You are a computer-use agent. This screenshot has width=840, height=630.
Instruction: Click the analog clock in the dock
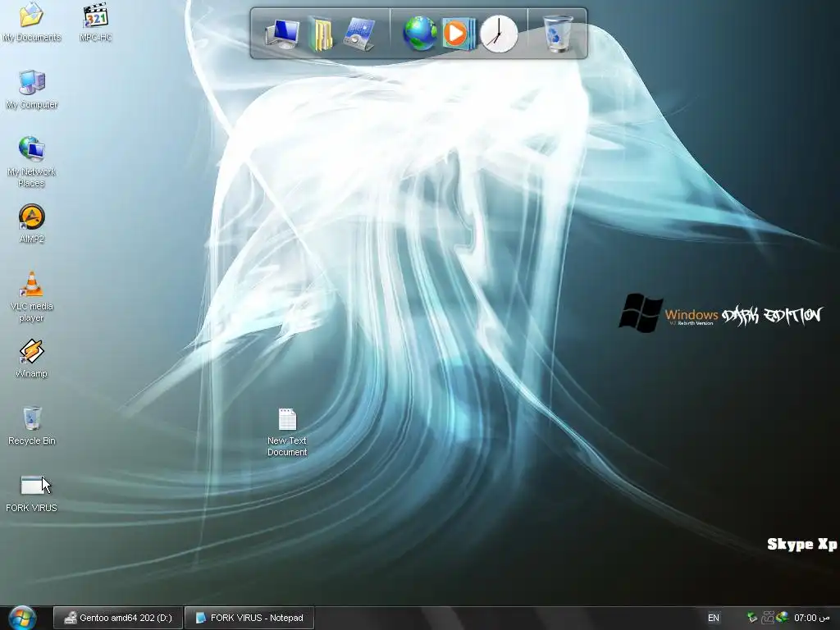(499, 34)
